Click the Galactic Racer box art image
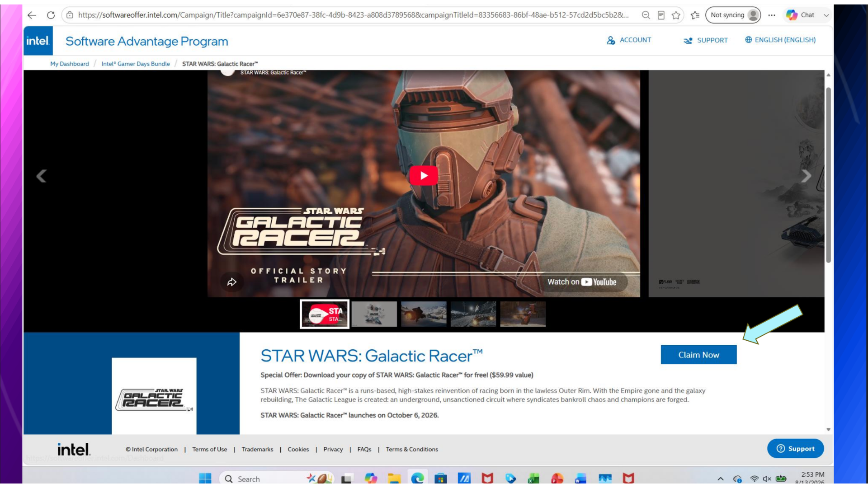 (x=154, y=396)
